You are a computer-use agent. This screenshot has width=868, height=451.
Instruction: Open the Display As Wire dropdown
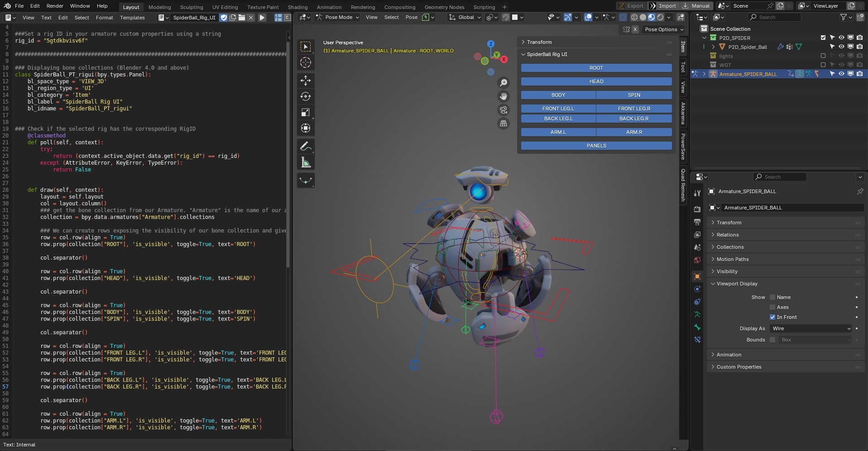811,328
